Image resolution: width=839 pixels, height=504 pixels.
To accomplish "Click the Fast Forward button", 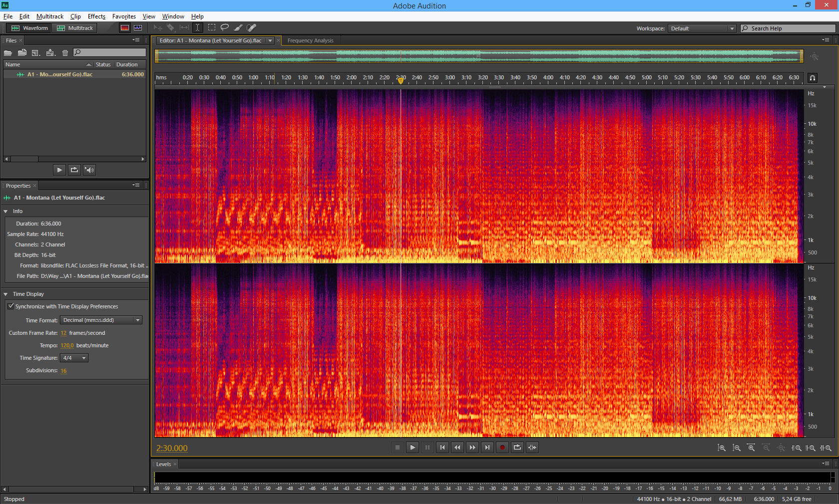I will pos(472,448).
